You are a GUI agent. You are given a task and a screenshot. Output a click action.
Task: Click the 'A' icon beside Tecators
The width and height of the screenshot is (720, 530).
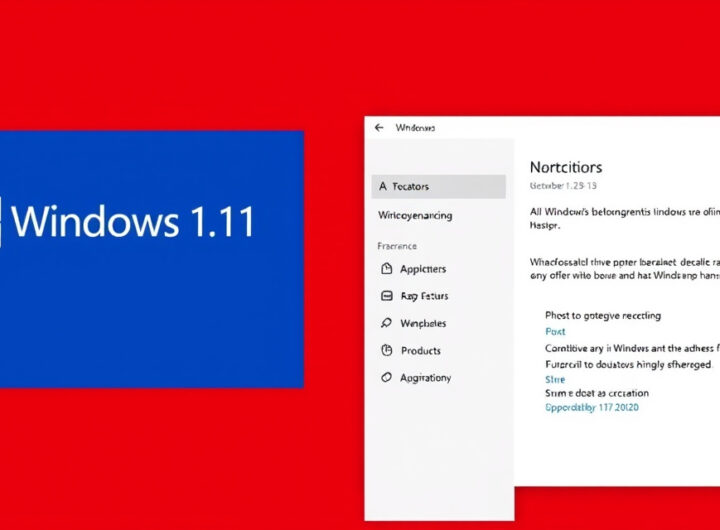click(x=383, y=186)
